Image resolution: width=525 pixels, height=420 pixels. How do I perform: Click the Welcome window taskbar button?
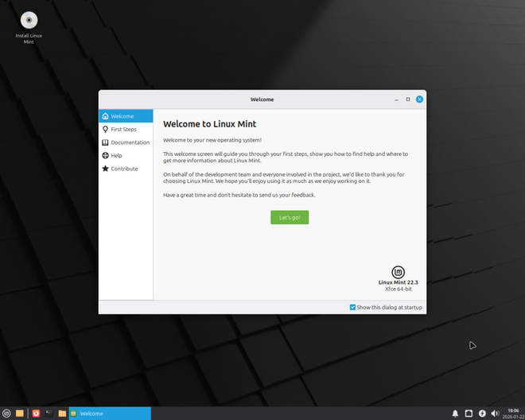tap(110, 414)
